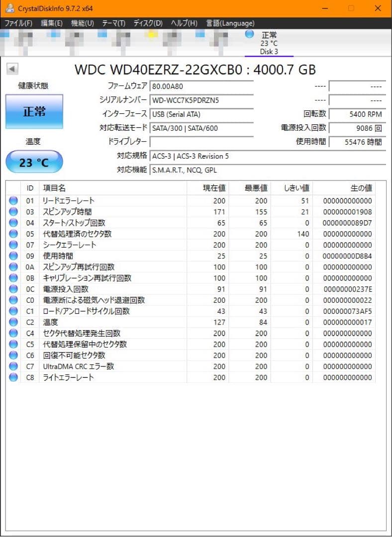This screenshot has height=537, width=392.
Task: Click the ファームウェア field 80.00A80
Action: point(201,87)
